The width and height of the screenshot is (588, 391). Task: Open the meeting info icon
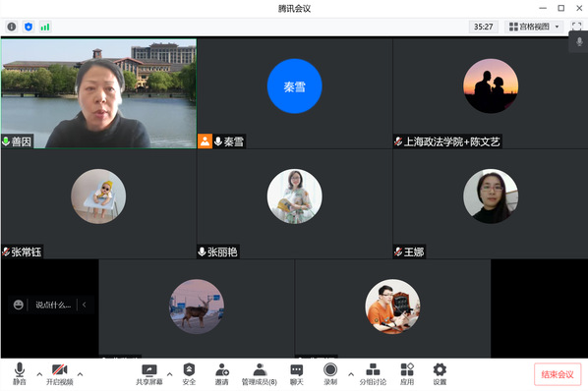pos(12,27)
